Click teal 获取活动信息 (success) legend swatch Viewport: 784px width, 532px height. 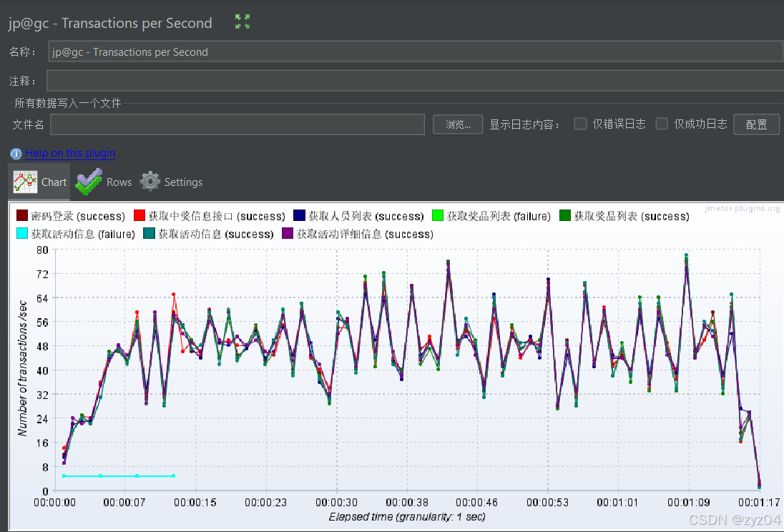[149, 234]
